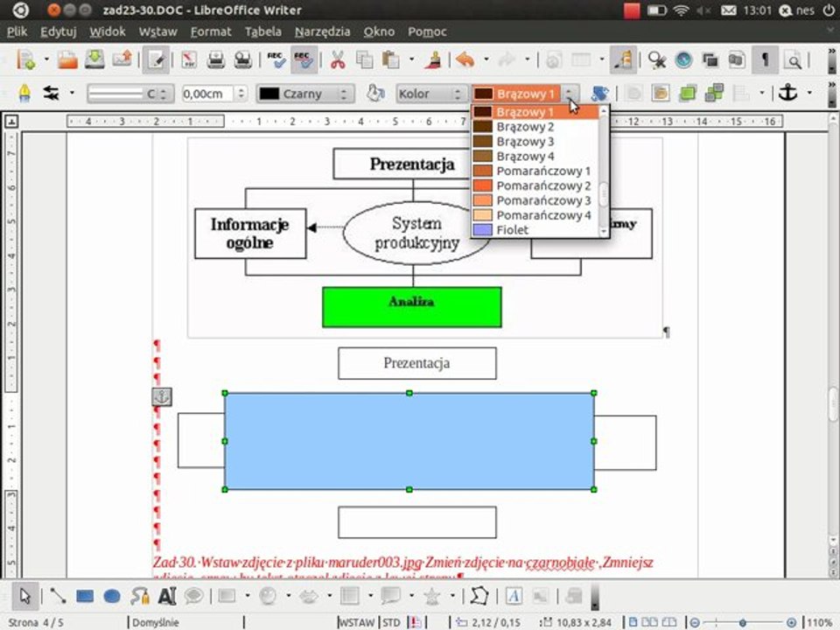Select the Ellipse drawing tool
Screen dimensions: 840x630
pyautogui.click(x=111, y=596)
